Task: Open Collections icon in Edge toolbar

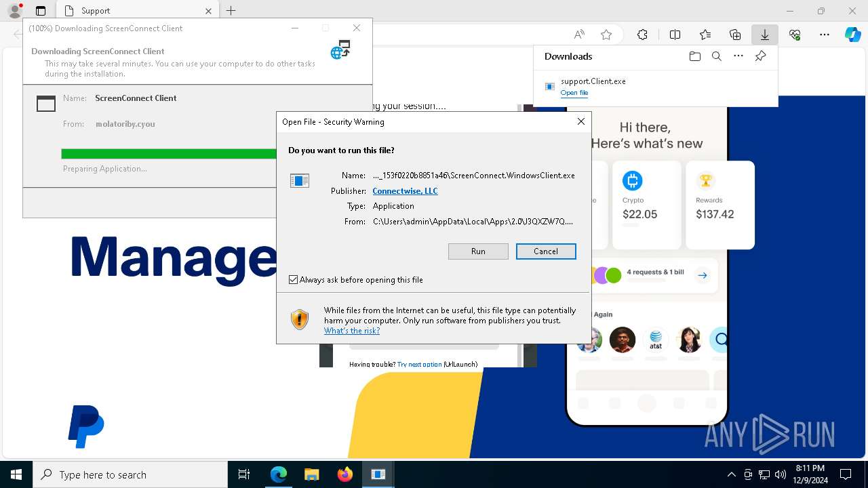Action: (735, 35)
